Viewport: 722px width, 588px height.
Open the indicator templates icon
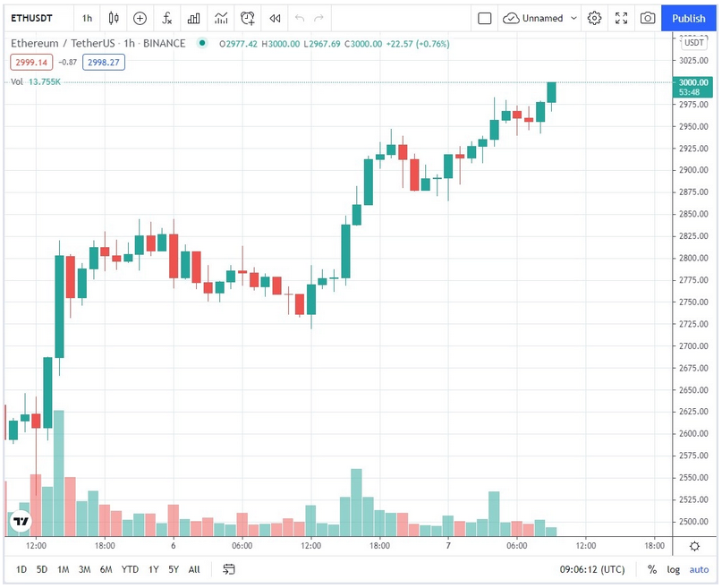tap(220, 18)
